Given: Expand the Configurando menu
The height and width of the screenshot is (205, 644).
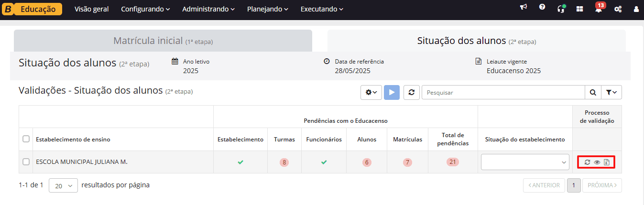Looking at the screenshot, I should tap(145, 9).
